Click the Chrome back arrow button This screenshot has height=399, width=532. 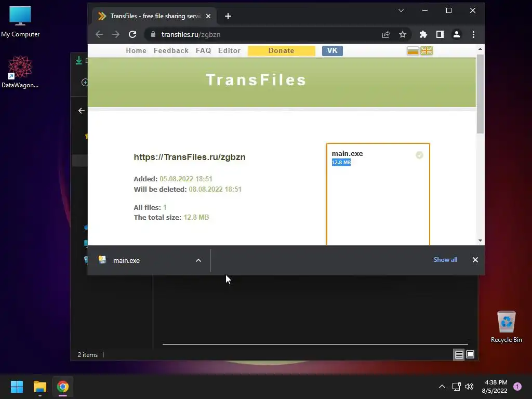click(x=99, y=34)
